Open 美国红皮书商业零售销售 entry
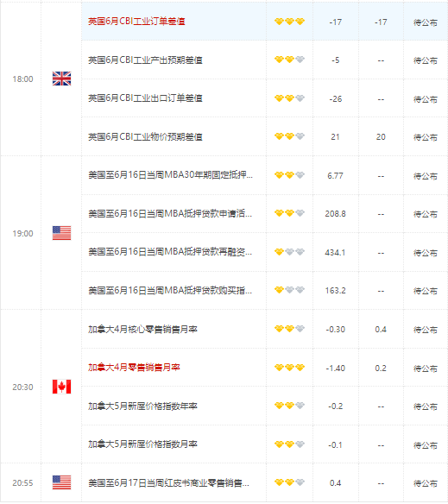The height and width of the screenshot is (504, 448). (x=168, y=482)
